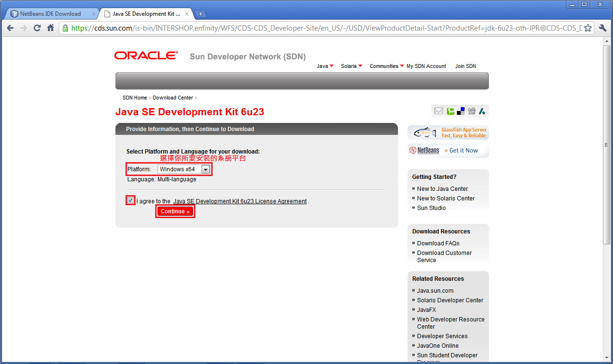Click the browser Forward arrow
This screenshot has height=364, width=613.
click(23, 28)
